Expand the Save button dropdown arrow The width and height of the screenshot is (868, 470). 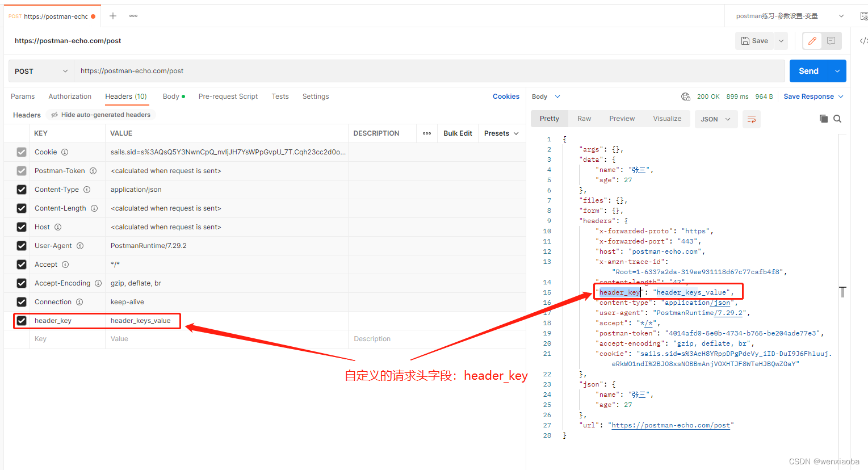pyautogui.click(x=781, y=41)
